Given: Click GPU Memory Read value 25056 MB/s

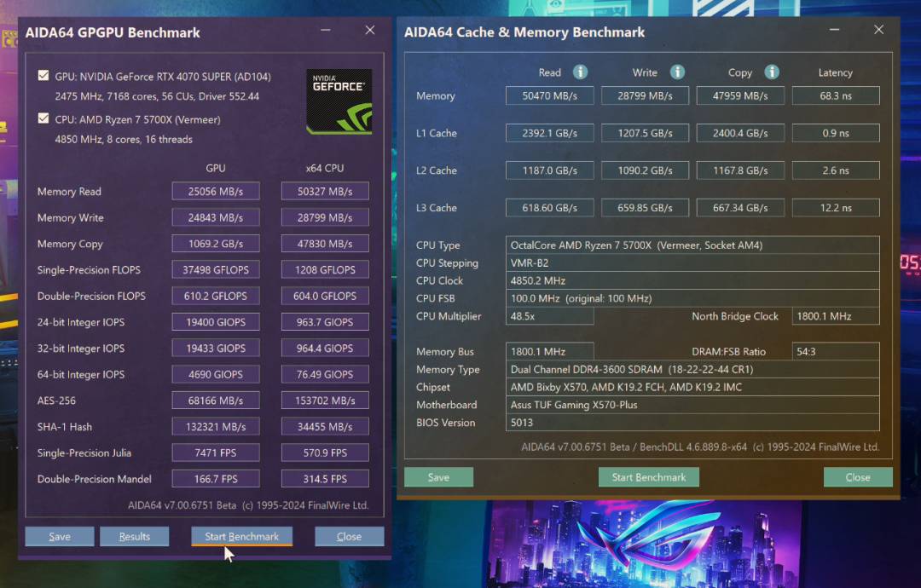Looking at the screenshot, I should coord(216,191).
